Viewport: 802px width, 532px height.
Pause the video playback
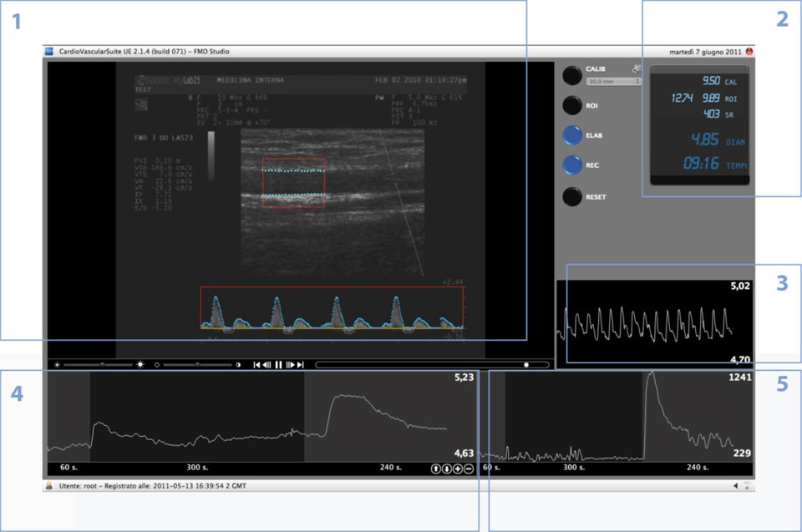[278, 365]
